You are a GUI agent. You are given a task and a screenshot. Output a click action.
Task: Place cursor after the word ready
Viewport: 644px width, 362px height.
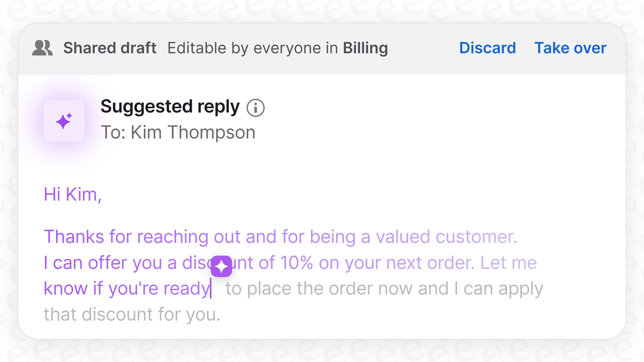click(211, 288)
